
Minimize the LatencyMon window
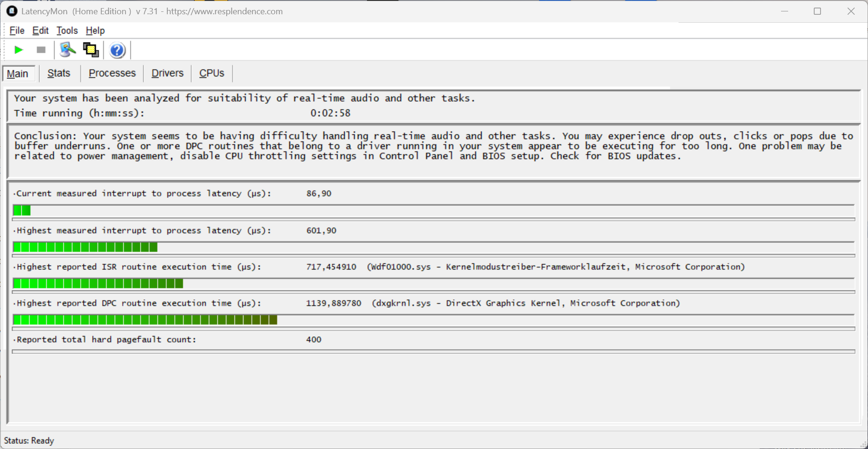(785, 11)
